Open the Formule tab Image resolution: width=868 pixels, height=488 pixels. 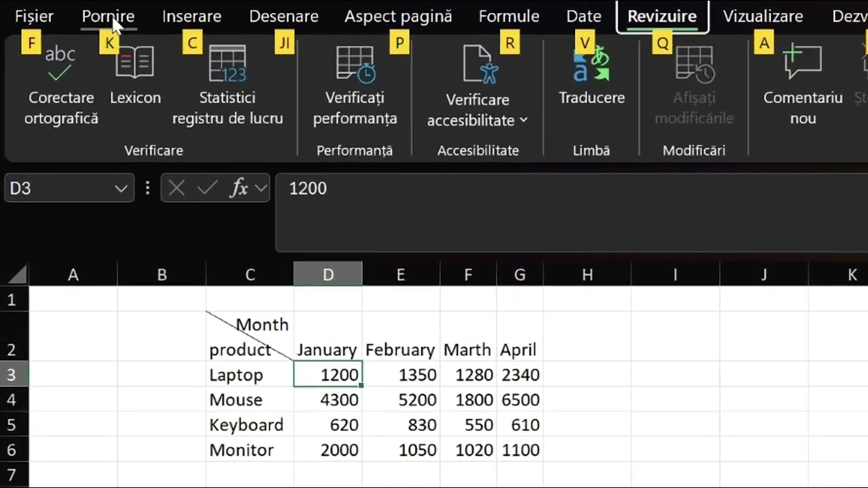pyautogui.click(x=509, y=16)
